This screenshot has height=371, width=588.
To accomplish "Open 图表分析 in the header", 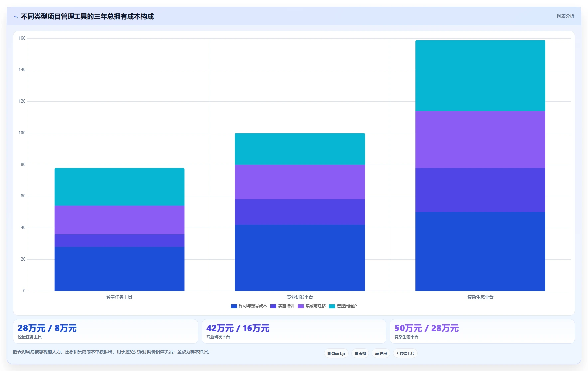I will tap(565, 16).
